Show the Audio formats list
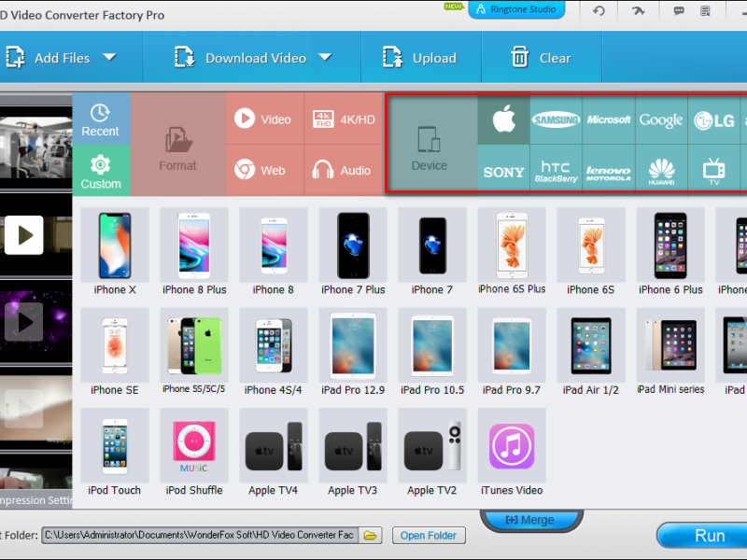Screen dimensions: 747x560 click(x=344, y=170)
